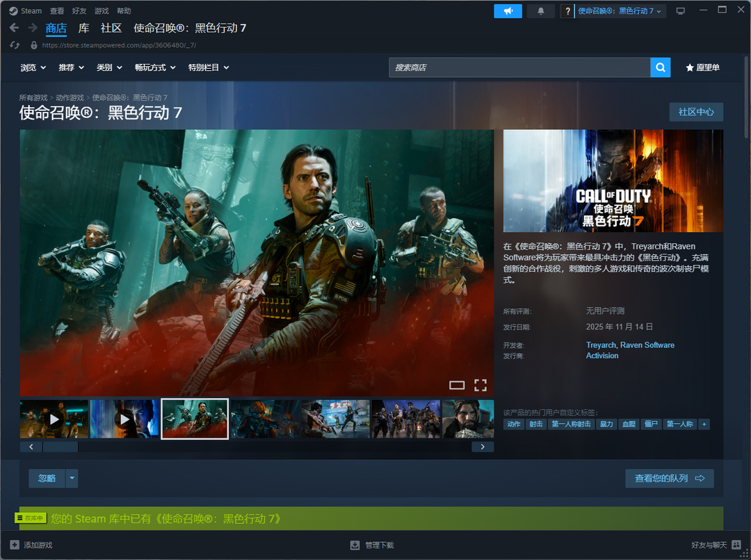
Task: Click the 社区中心 button
Action: [695, 112]
